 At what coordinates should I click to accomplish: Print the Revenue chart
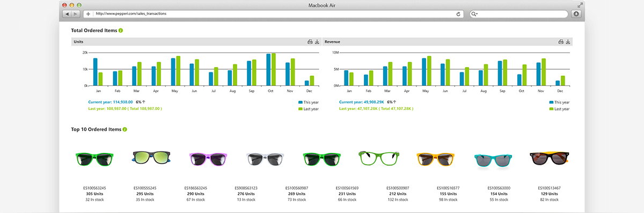(x=561, y=41)
